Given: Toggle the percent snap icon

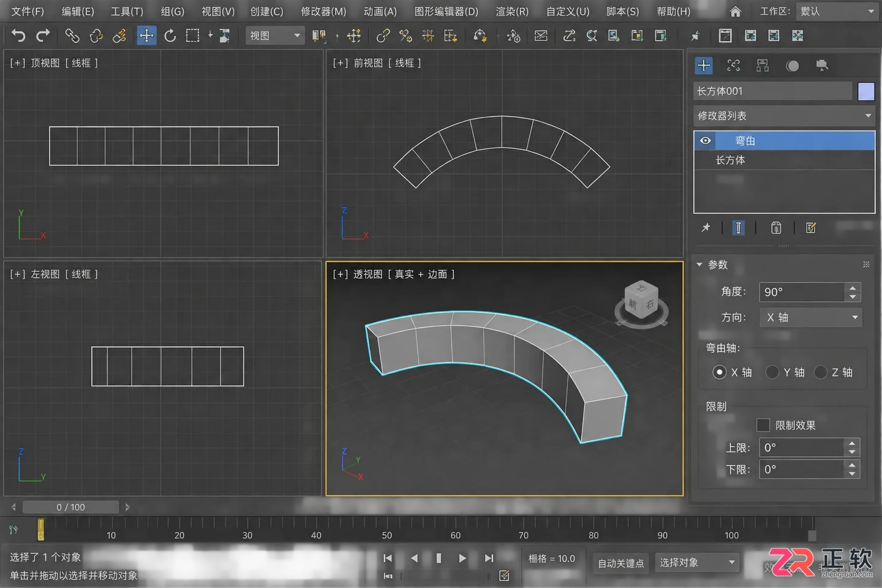Looking at the screenshot, I should pos(405,36).
